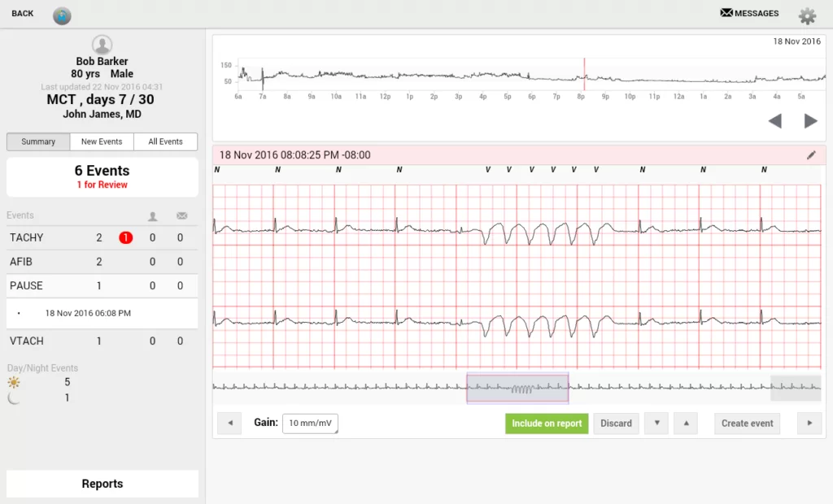
Task: Click the first V beat annotation label
Action: click(488, 170)
